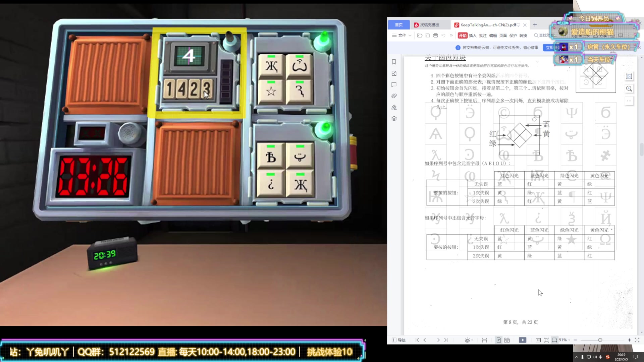Toggle the 中 Chinese input mode indicator
This screenshot has width=644, height=362.
601,357
